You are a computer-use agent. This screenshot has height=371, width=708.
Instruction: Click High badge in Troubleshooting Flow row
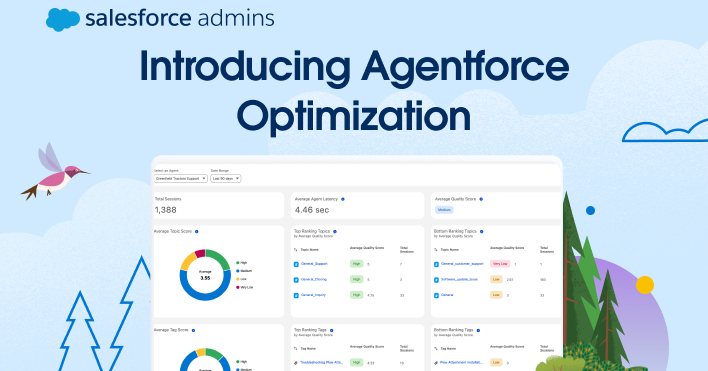click(x=357, y=362)
